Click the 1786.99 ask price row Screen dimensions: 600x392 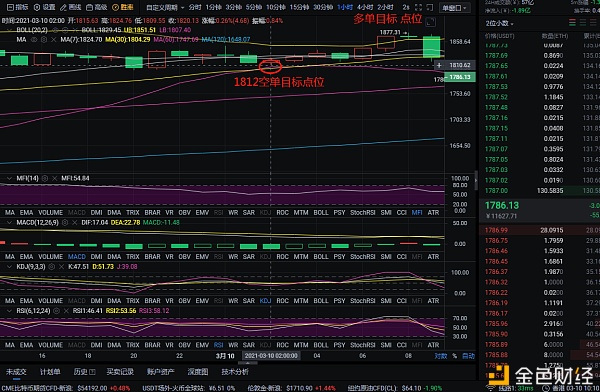point(540,230)
